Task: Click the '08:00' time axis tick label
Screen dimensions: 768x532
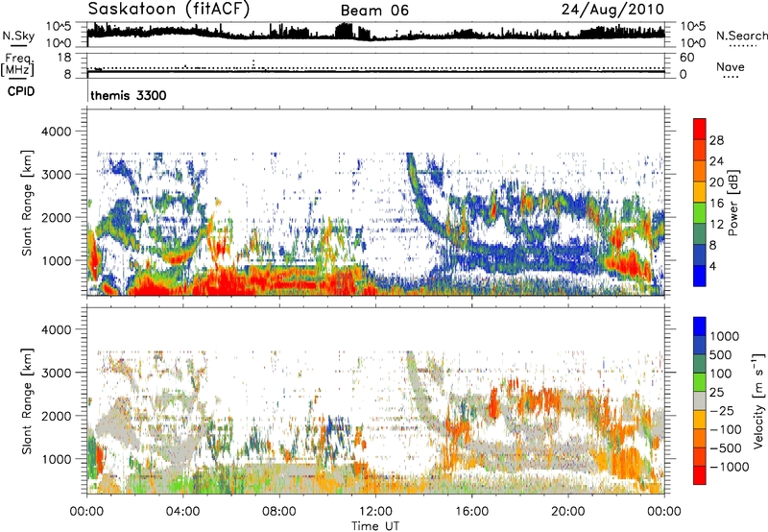Action: point(279,512)
